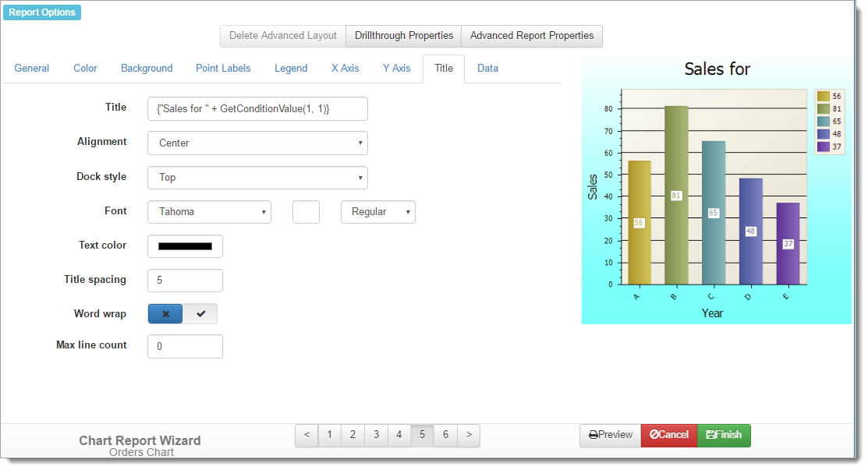Open Advanced Report Properties
This screenshot has width=868, height=470.
point(532,36)
